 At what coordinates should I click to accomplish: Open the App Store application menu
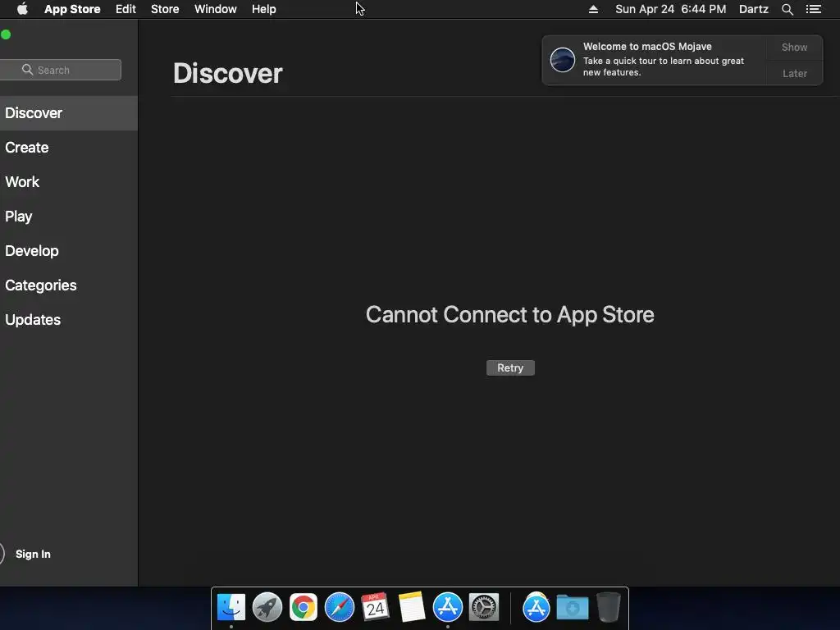(72, 9)
